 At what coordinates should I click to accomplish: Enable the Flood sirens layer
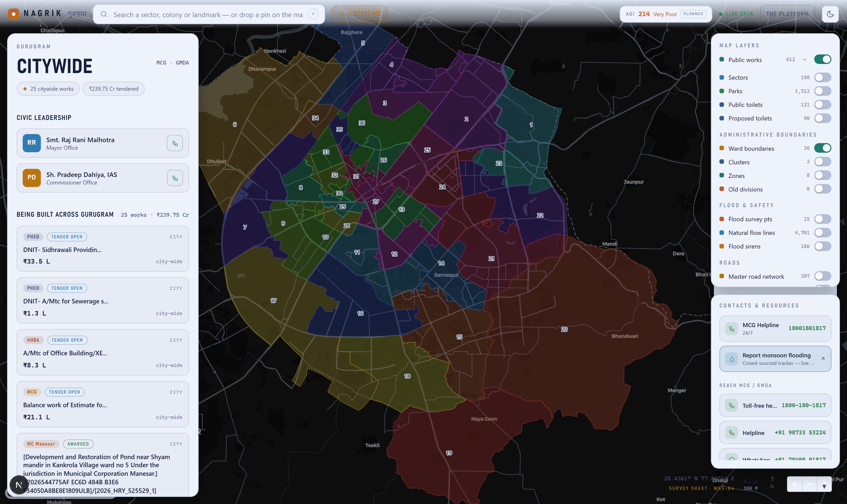pos(823,246)
